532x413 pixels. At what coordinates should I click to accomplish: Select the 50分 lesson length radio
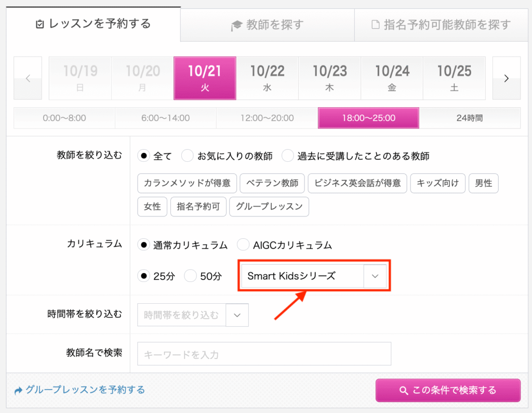click(x=191, y=276)
